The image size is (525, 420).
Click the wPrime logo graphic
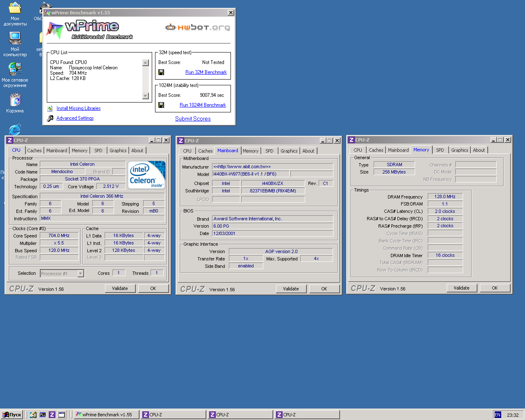[89, 30]
